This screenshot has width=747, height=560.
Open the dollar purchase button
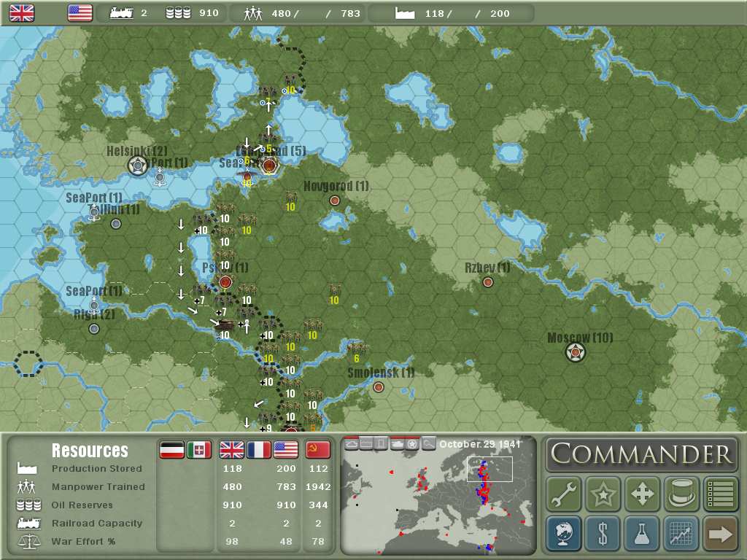click(603, 533)
